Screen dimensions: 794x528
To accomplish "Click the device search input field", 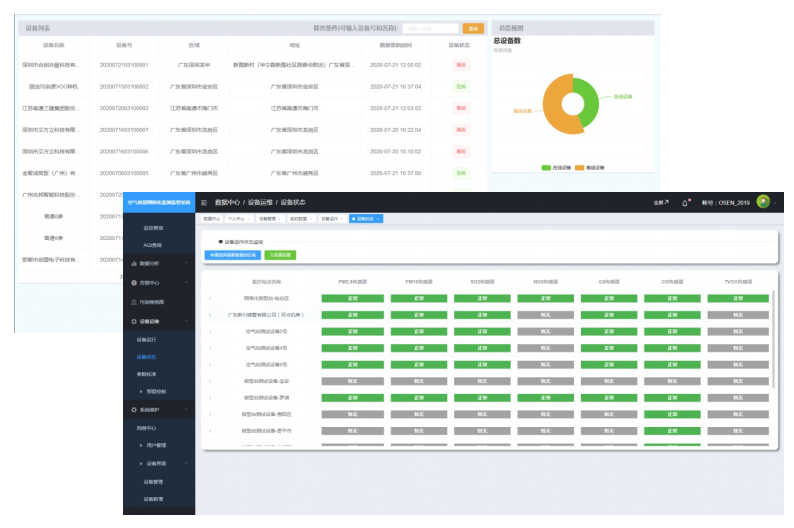I will point(430,28).
